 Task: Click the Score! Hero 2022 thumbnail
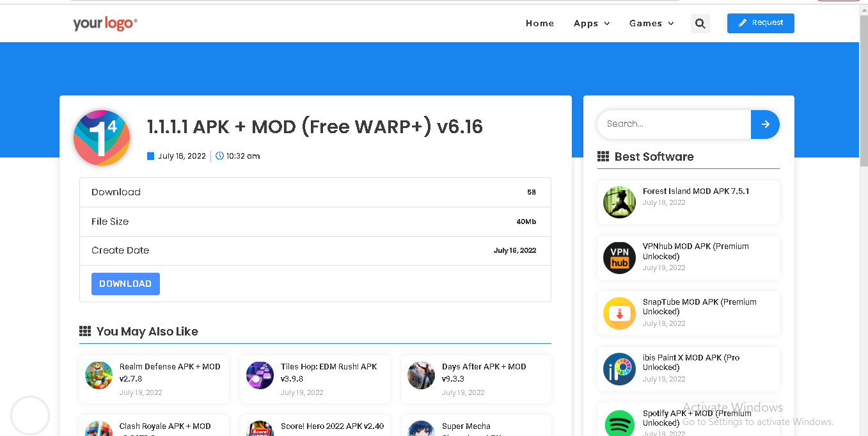260,428
